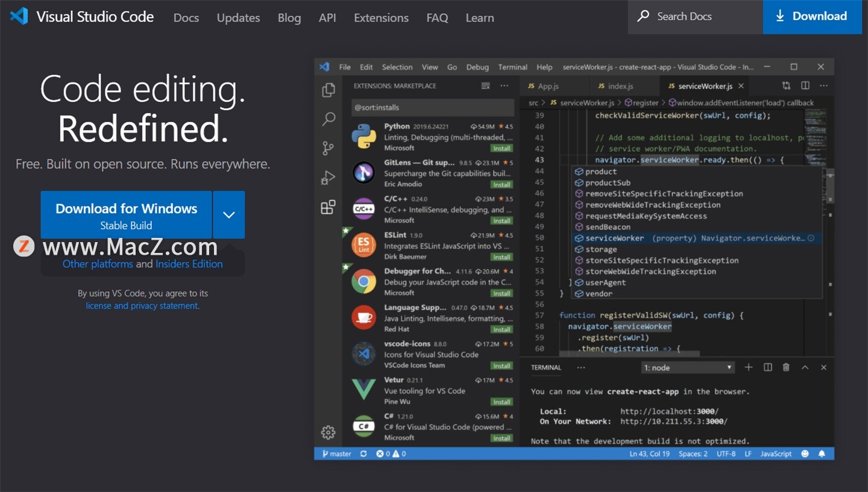Open the Blog in navigation
This screenshot has width=868, height=492.
pyautogui.click(x=289, y=18)
